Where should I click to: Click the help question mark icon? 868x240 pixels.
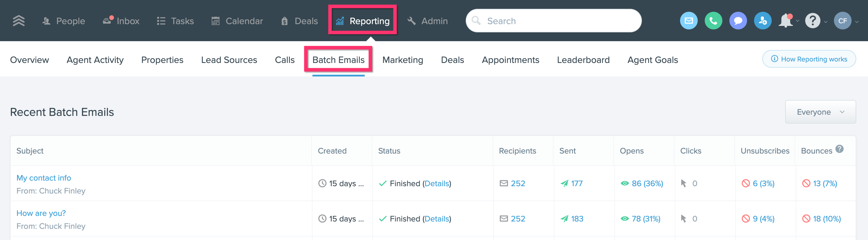[813, 21]
